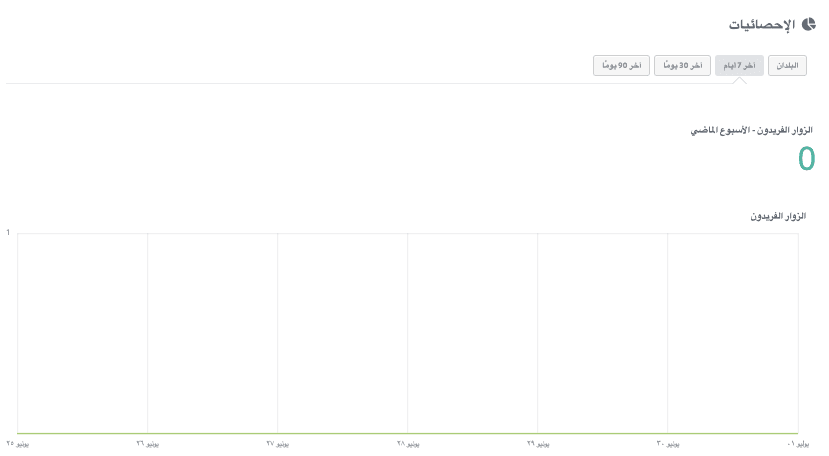Click the يونيو ٢٨ axis label
The image size is (829, 456).
(x=408, y=444)
